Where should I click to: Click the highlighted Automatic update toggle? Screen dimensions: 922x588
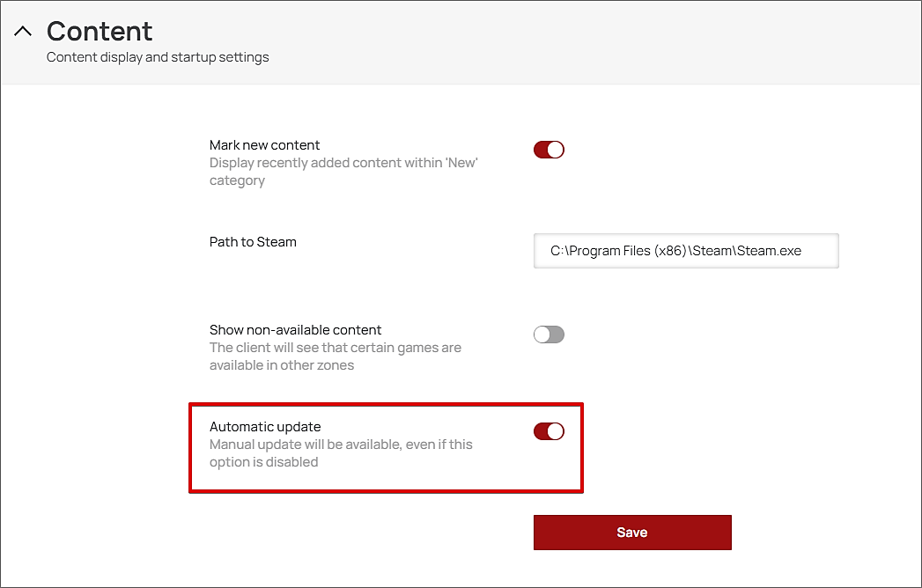tap(549, 431)
